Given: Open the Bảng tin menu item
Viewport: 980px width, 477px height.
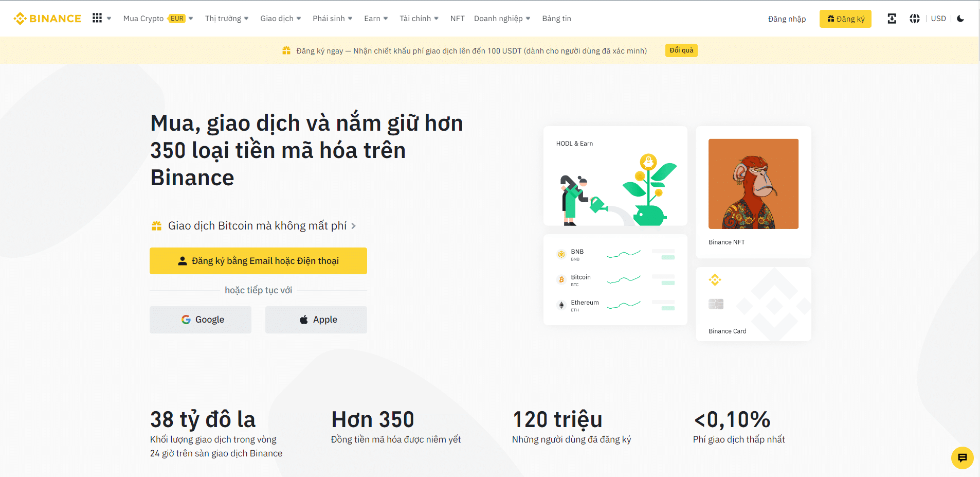Looking at the screenshot, I should tap(556, 19).
